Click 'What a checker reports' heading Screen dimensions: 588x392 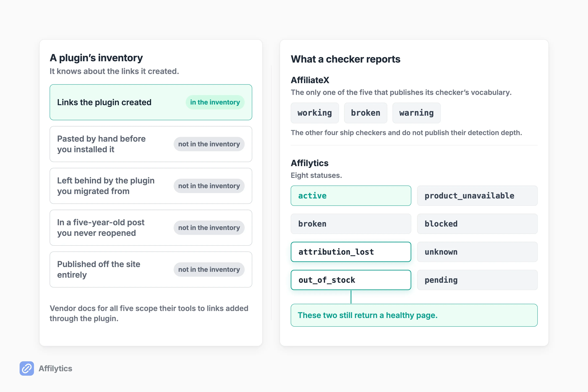tap(345, 59)
